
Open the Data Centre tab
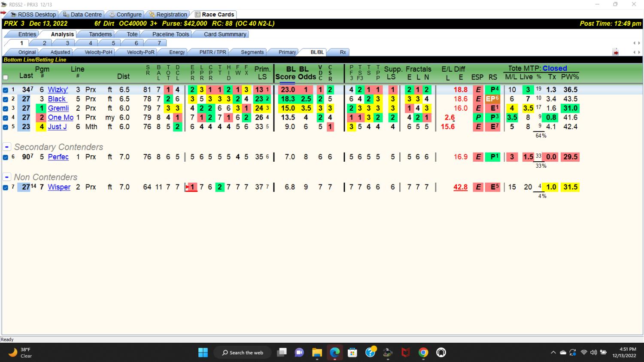click(x=82, y=14)
